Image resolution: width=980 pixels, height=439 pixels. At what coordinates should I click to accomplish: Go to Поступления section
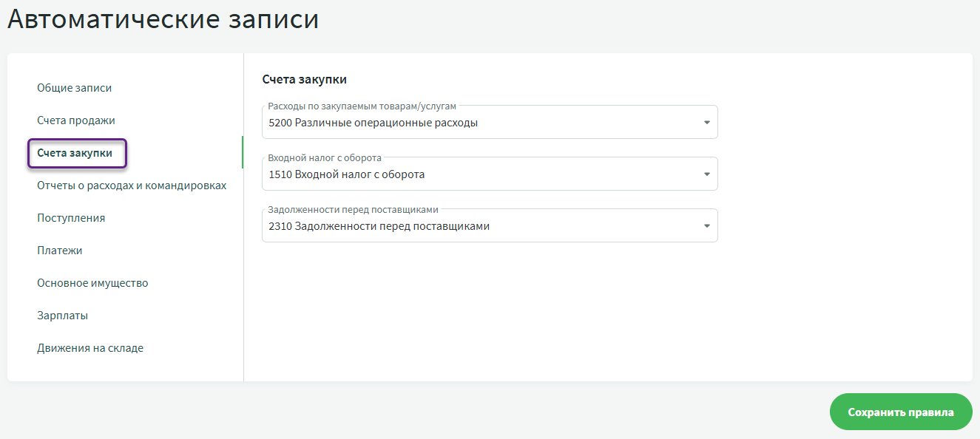pyautogui.click(x=71, y=218)
